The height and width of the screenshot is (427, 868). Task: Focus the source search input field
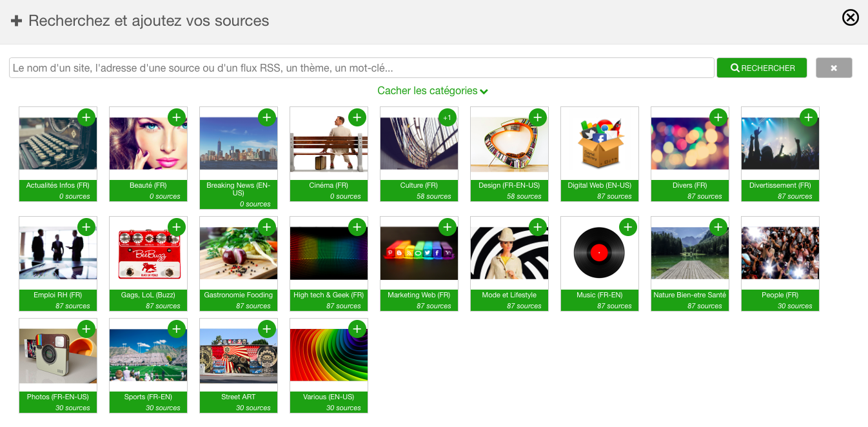click(x=362, y=68)
